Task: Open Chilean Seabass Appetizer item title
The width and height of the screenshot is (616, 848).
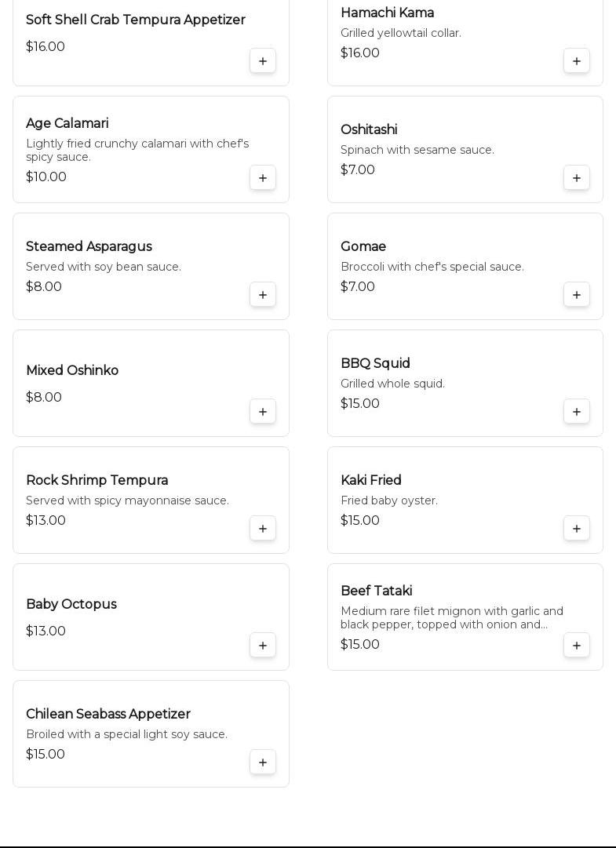Action: click(108, 714)
